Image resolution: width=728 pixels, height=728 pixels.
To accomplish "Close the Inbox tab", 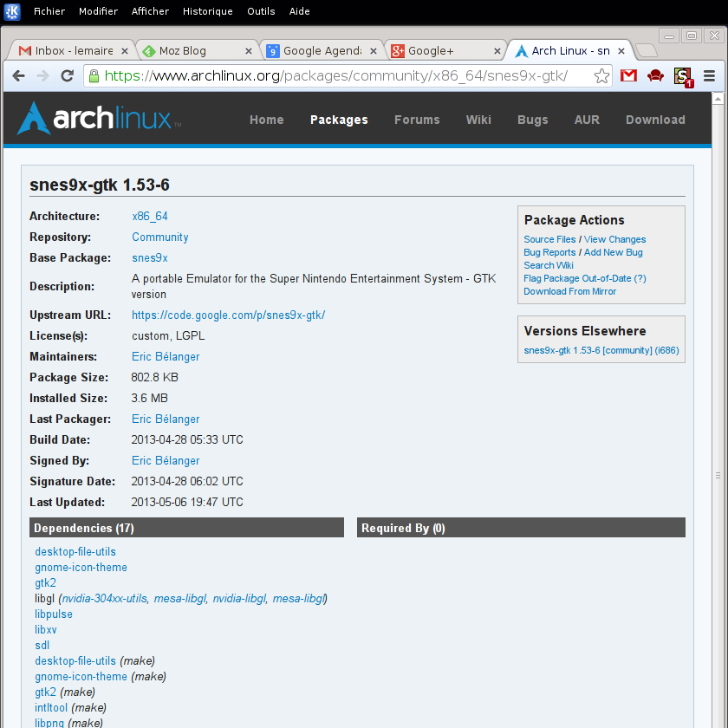I will point(125,51).
